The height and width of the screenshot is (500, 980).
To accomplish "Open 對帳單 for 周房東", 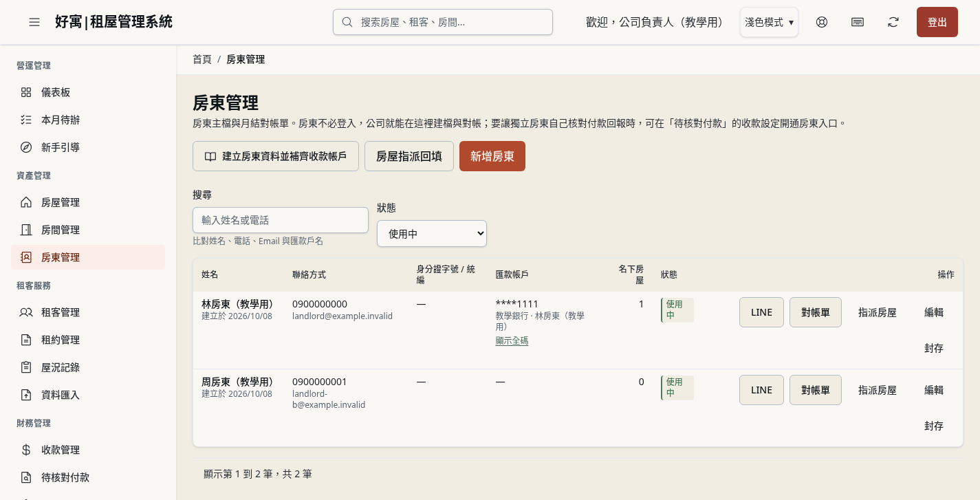I will coord(816,390).
